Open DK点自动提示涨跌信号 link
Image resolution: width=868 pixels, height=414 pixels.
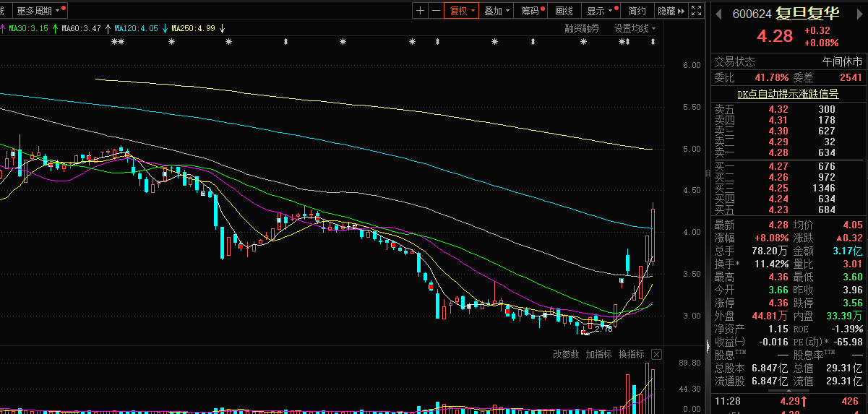pos(788,94)
